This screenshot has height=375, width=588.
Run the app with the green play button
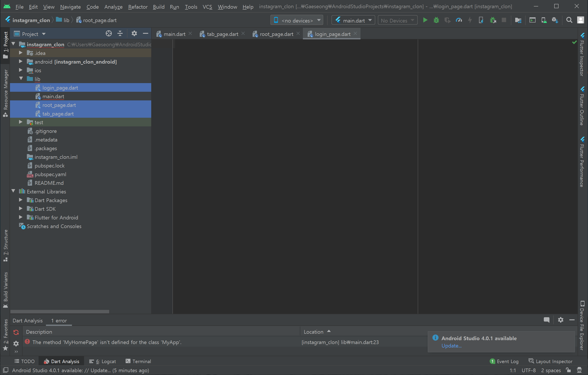[x=425, y=20]
